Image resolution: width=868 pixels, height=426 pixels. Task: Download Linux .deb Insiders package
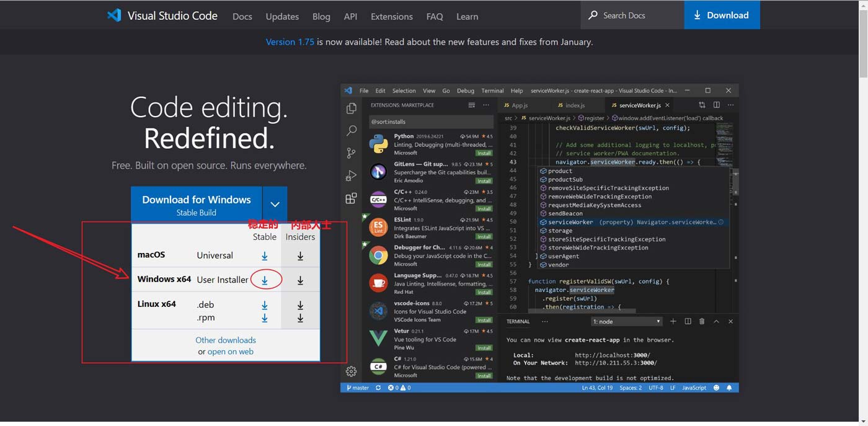pyautogui.click(x=300, y=305)
